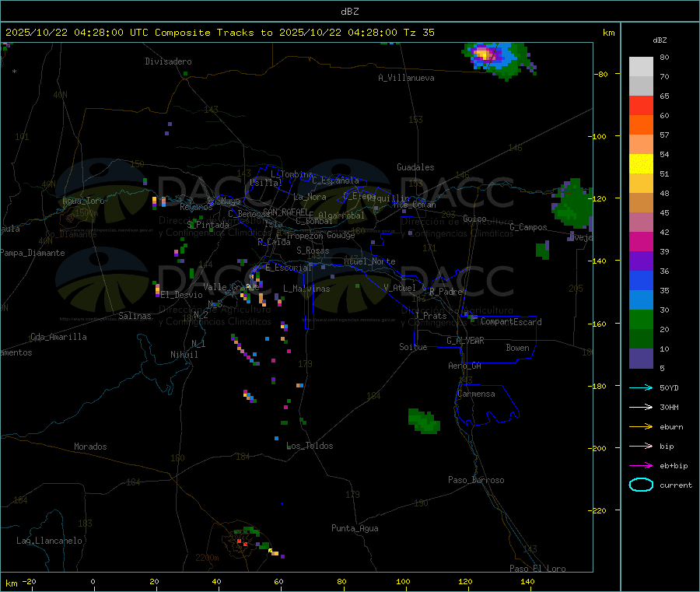Click the Paso_El_Loro map label
The width and height of the screenshot is (700, 592).
[537, 569]
